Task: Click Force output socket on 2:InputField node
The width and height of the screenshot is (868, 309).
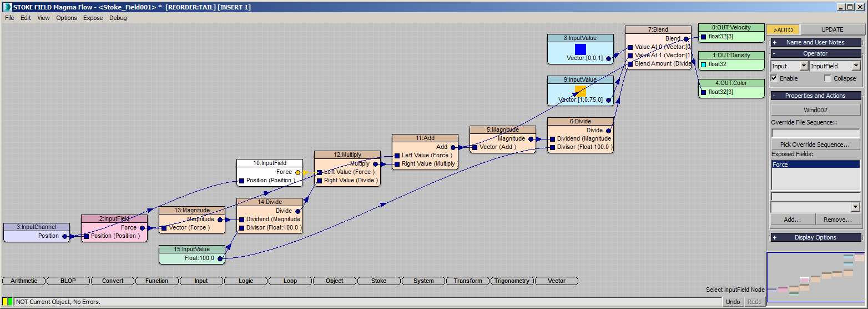Action: (142, 228)
